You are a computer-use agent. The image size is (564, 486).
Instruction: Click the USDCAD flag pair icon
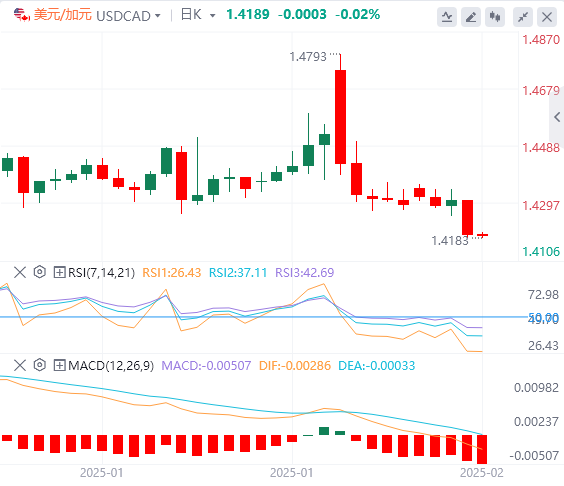(x=22, y=15)
